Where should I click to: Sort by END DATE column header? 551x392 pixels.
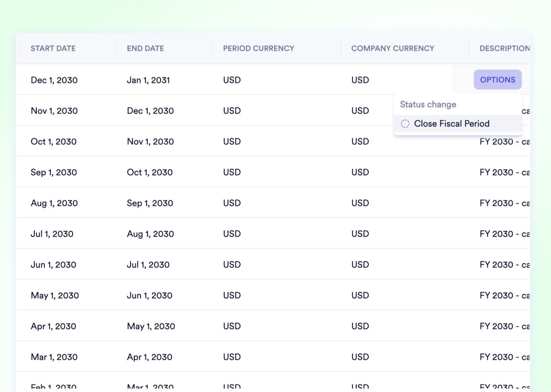tap(145, 48)
